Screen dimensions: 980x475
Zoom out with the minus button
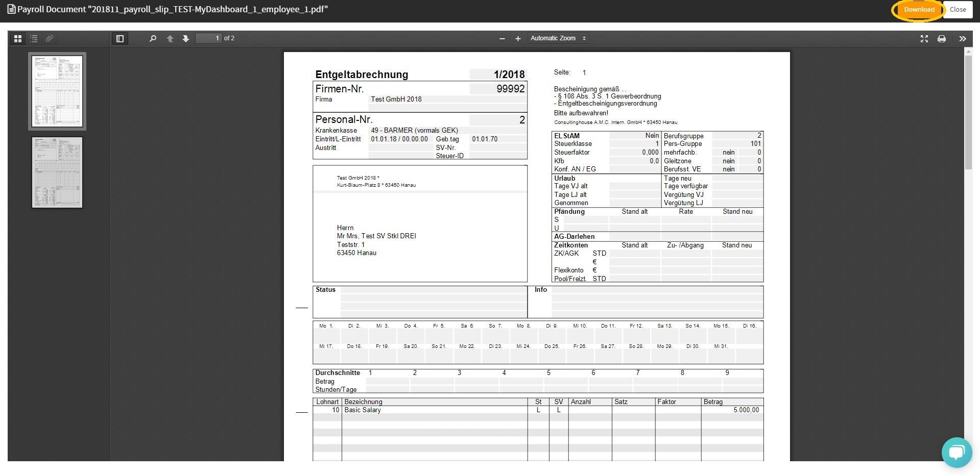(x=502, y=39)
